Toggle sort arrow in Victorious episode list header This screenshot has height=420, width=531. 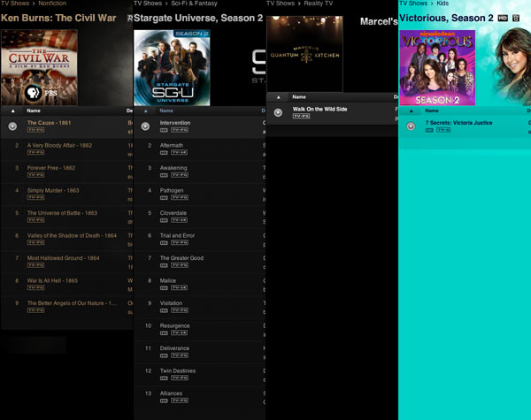point(411,111)
